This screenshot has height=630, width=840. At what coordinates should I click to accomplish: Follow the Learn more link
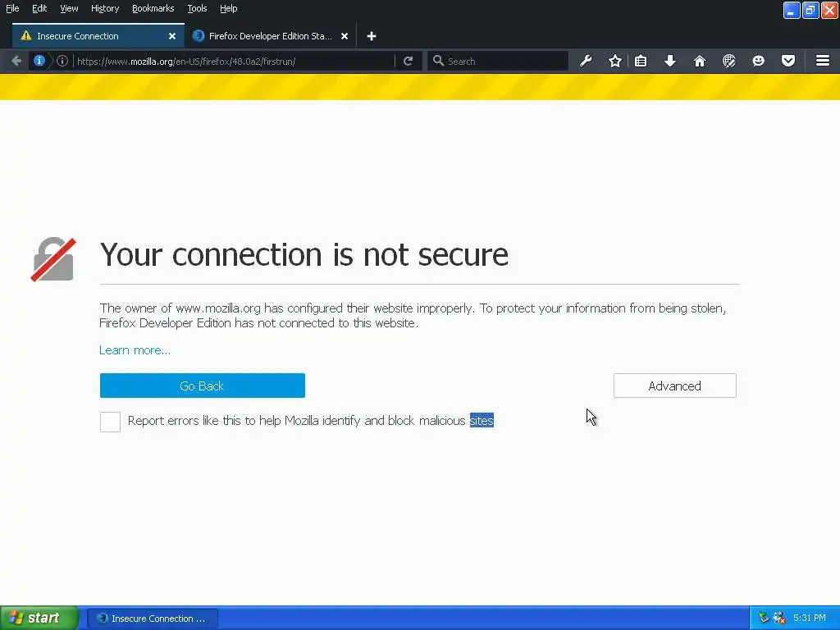coord(135,350)
